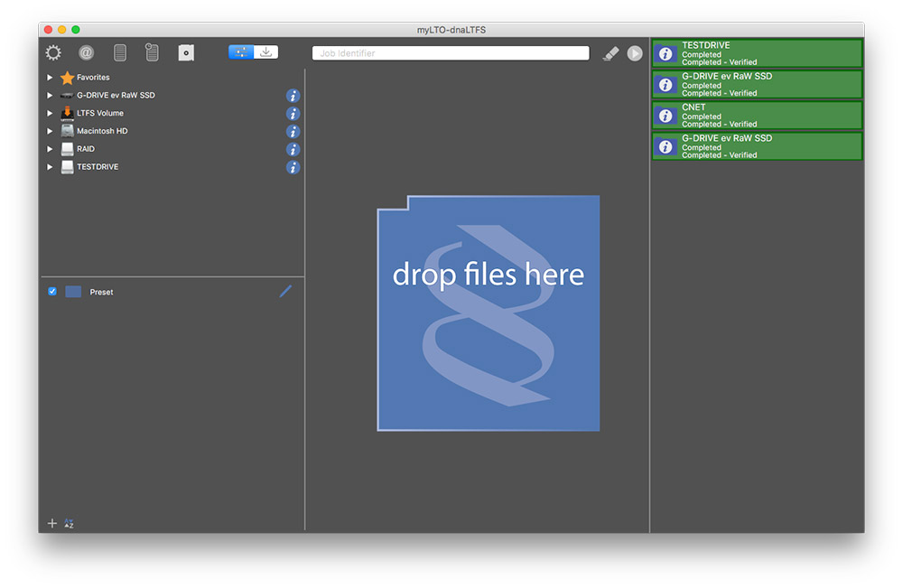
Task: Switch to the archive sliders mode
Action: pyautogui.click(x=241, y=52)
